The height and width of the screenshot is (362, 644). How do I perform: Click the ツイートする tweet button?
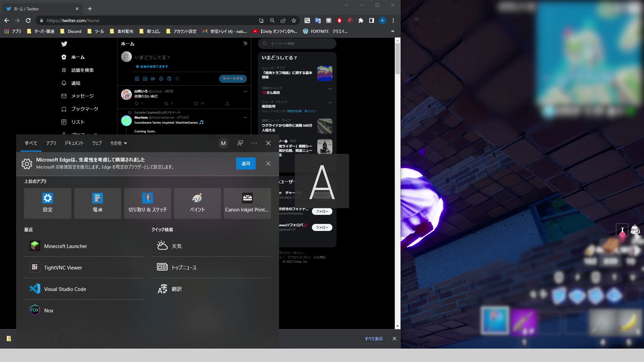(x=233, y=78)
